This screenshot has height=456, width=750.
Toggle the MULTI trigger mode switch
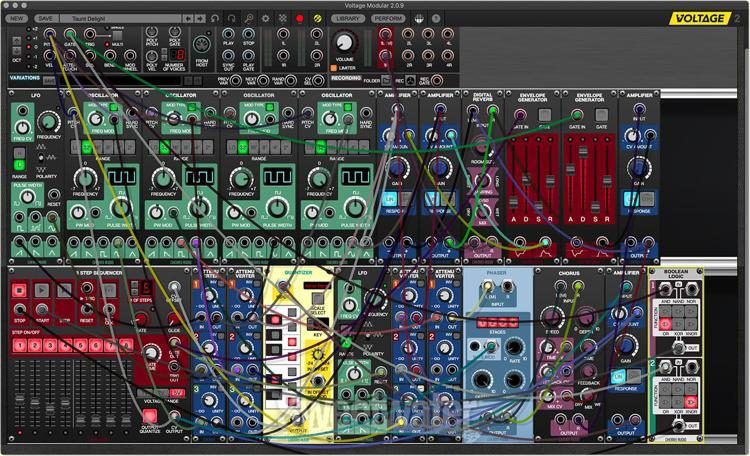pyautogui.click(x=117, y=36)
